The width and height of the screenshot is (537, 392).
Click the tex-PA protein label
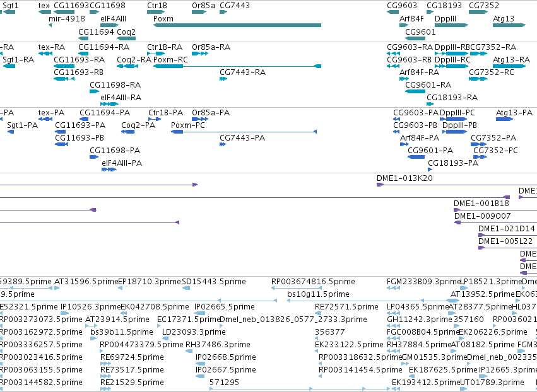(x=51, y=113)
